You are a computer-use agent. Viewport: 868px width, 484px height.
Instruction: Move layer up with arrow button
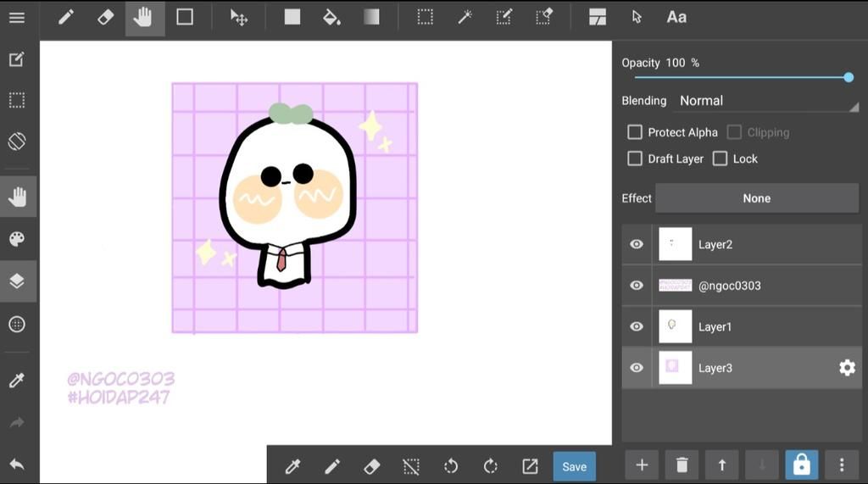[x=722, y=465]
